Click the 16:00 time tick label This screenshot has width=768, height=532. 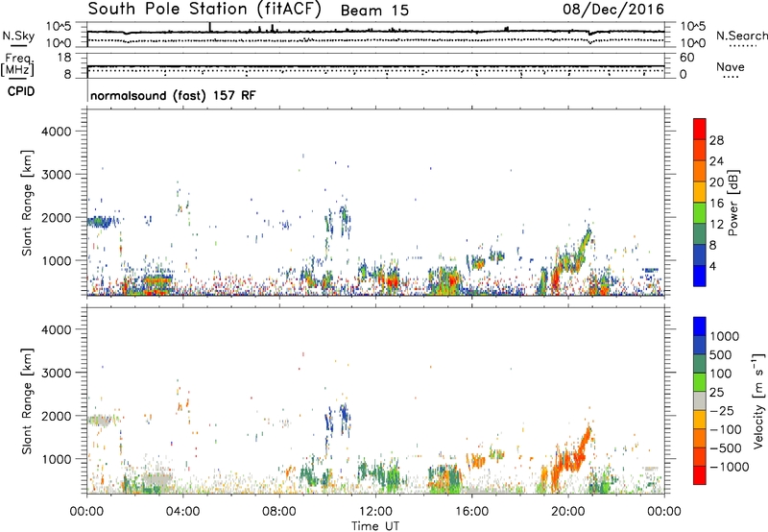click(x=471, y=512)
